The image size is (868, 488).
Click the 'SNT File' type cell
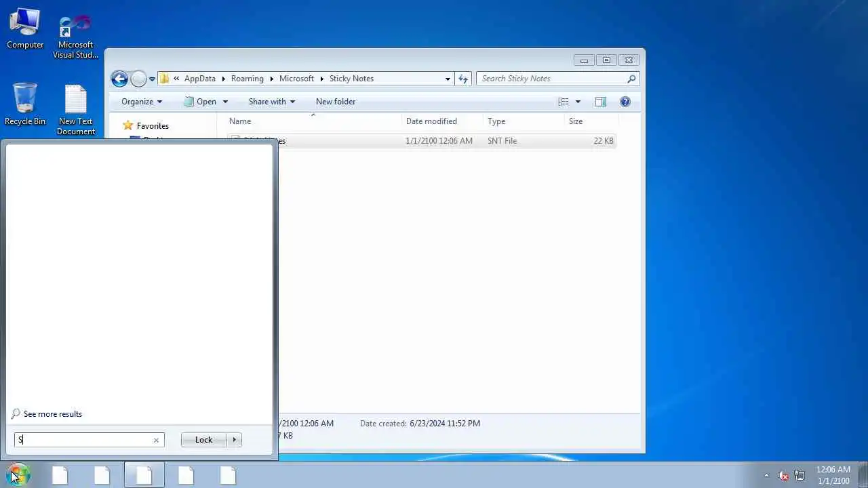(x=502, y=141)
